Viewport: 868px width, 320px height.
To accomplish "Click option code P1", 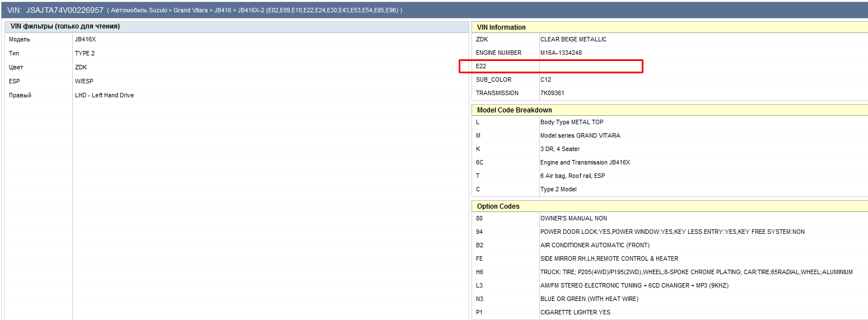I will click(479, 313).
